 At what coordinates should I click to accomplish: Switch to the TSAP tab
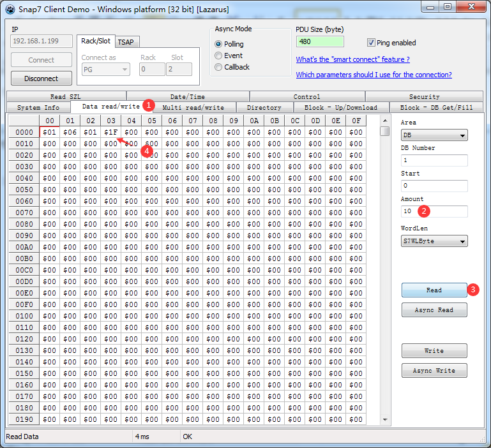tap(126, 41)
